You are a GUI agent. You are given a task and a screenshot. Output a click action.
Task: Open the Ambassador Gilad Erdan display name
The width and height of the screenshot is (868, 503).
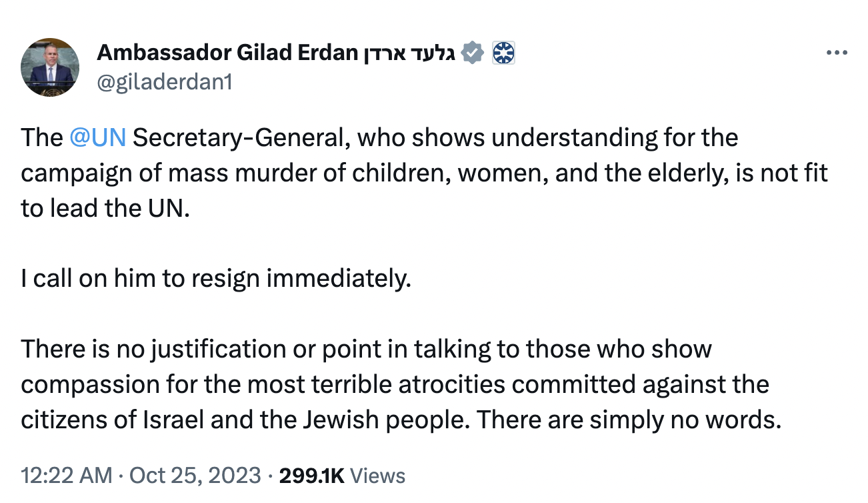point(227,52)
